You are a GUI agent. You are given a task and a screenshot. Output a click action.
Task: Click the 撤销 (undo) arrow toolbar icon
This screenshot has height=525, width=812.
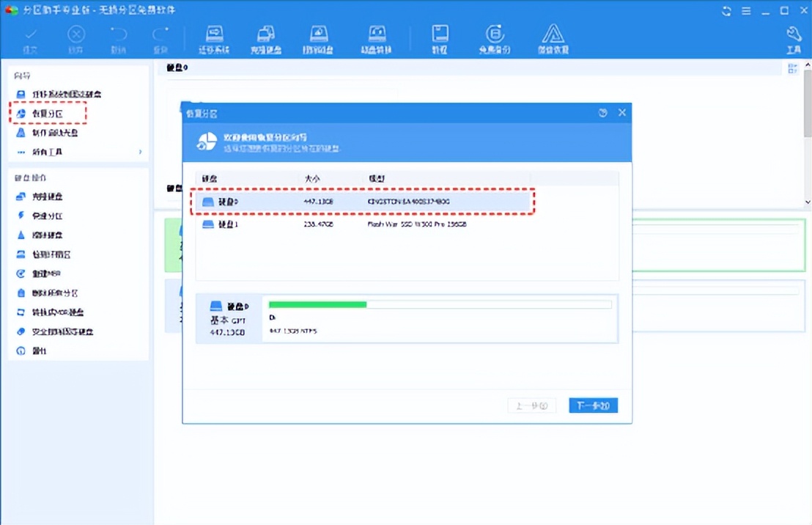(x=119, y=40)
